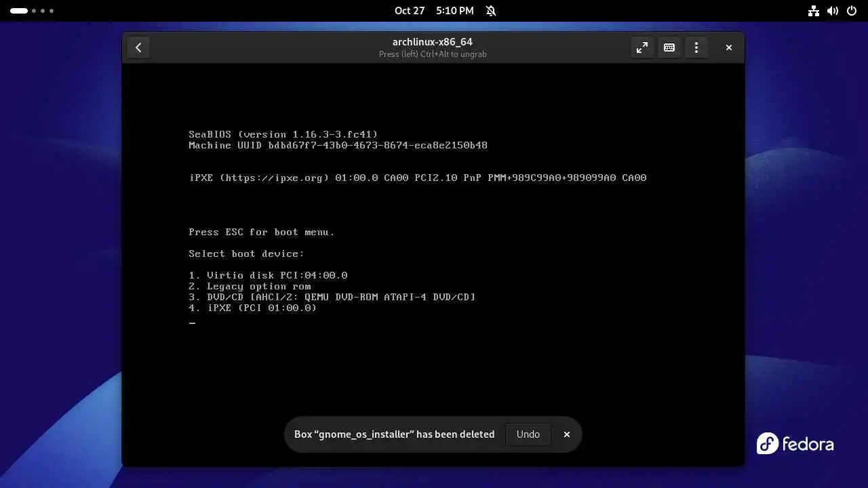Close the archlinux-x86_64 window
This screenshot has width=868, height=488.
[x=729, y=47]
